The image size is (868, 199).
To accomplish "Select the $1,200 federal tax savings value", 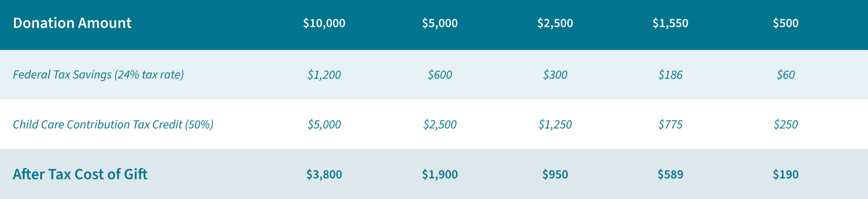I will tap(324, 74).
